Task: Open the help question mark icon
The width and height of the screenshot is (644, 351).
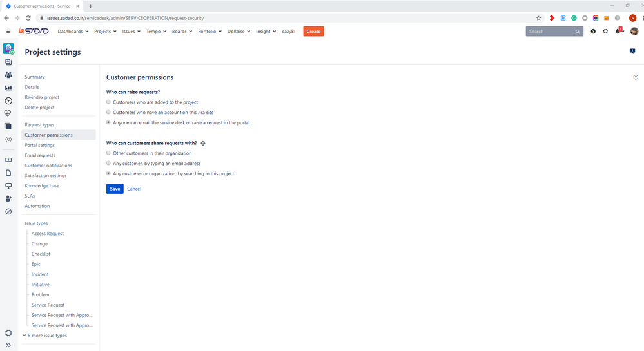Action: pos(593,31)
